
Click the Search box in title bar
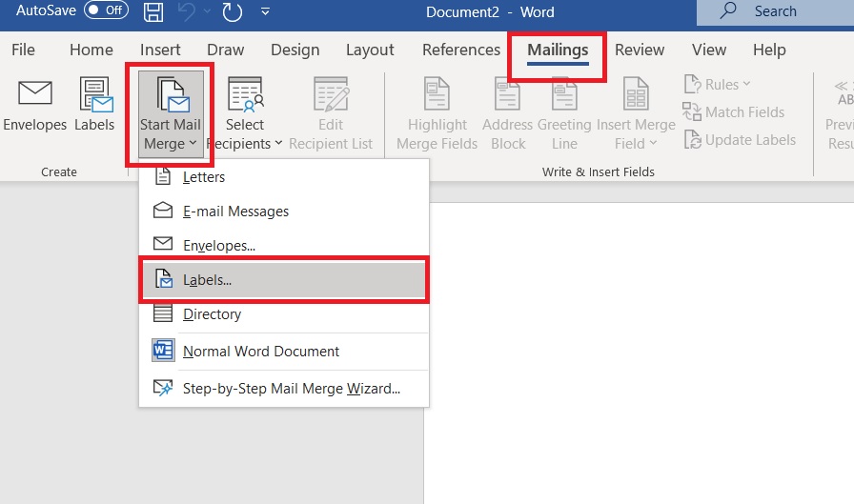pos(775,12)
